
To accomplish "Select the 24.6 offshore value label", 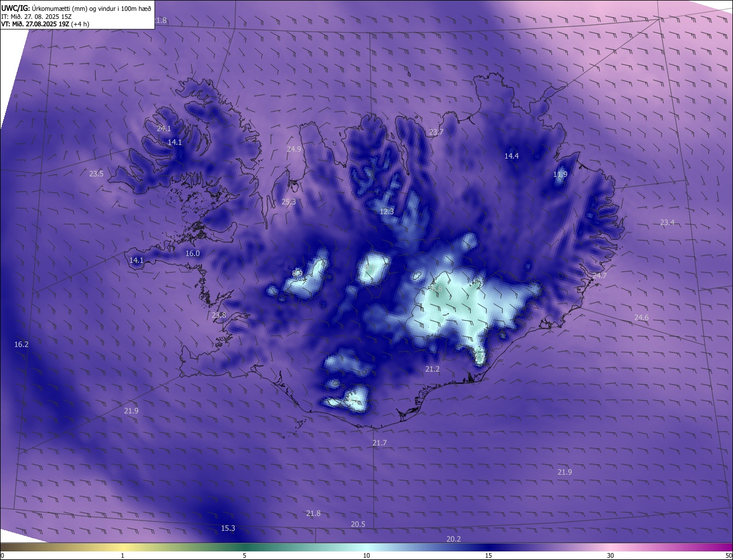I will [641, 318].
